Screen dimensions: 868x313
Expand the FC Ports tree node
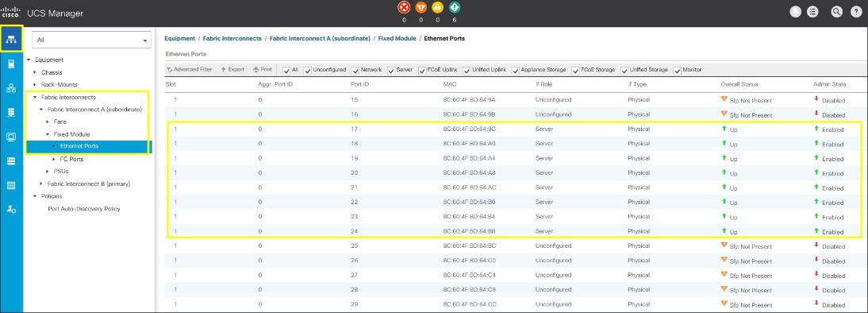[54, 159]
